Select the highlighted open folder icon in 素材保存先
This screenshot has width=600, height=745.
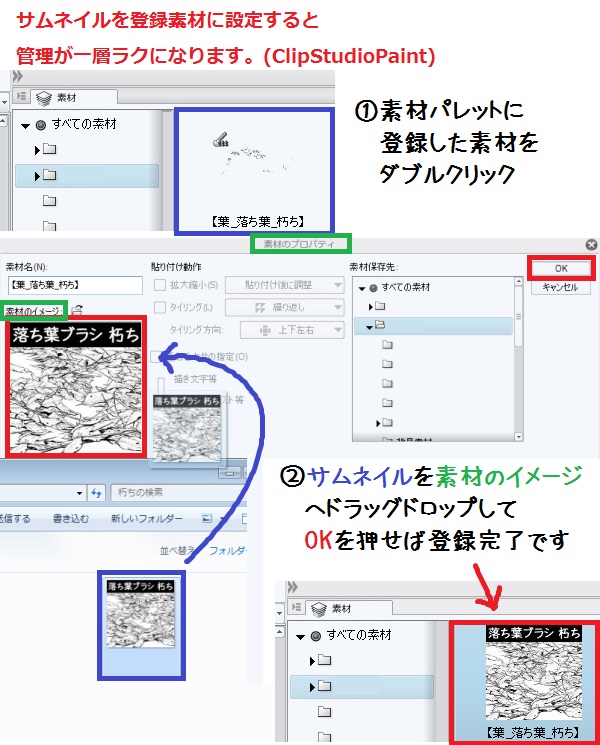[380, 325]
